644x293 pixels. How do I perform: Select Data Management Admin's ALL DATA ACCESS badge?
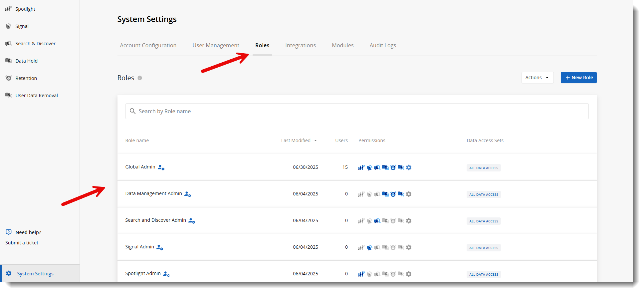[483, 194]
